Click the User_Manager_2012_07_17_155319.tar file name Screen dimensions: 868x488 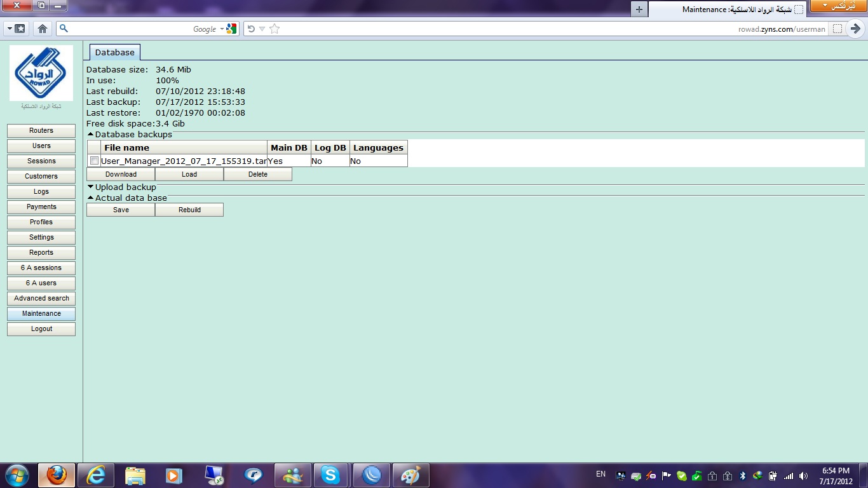click(184, 161)
